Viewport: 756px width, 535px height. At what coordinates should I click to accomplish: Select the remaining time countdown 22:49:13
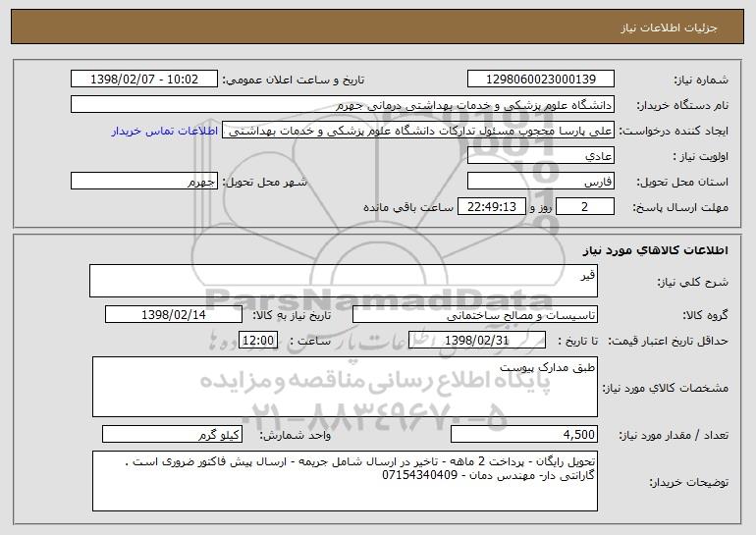click(491, 207)
